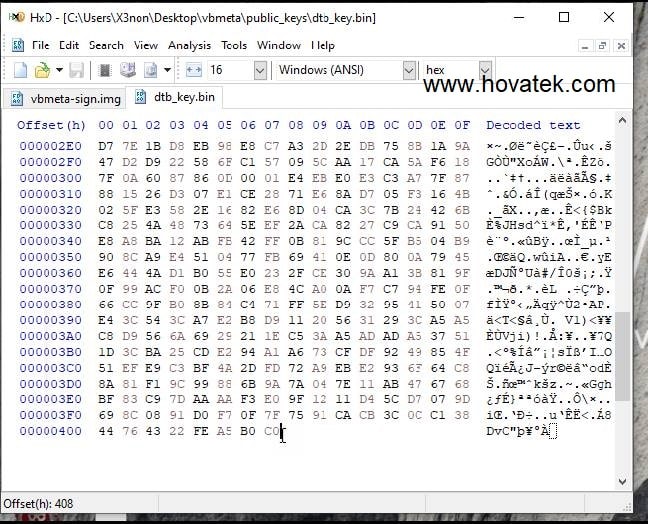648x524 pixels.
Task: Click the scroll up arrow of hex view
Action: tap(622, 121)
